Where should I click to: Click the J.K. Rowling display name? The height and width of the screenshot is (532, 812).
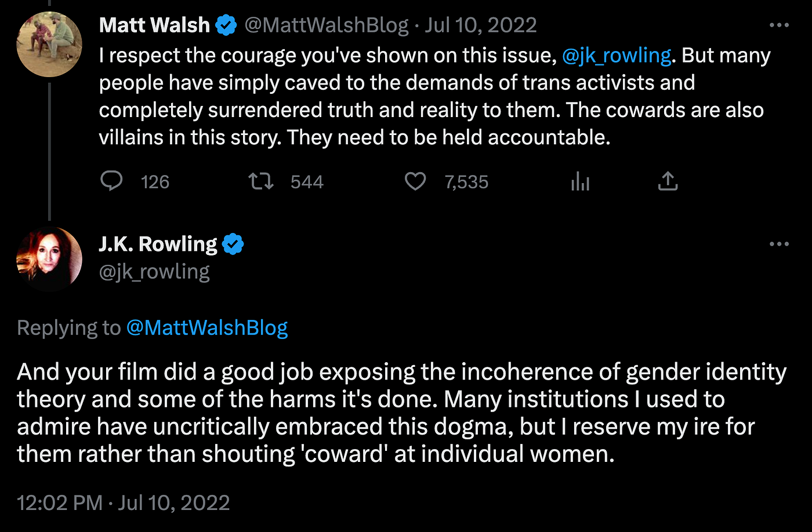[x=158, y=245]
